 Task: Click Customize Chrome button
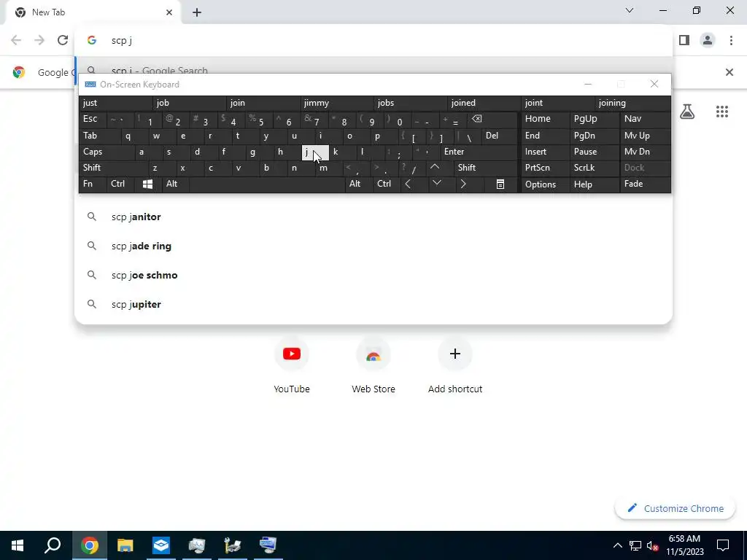pyautogui.click(x=675, y=508)
